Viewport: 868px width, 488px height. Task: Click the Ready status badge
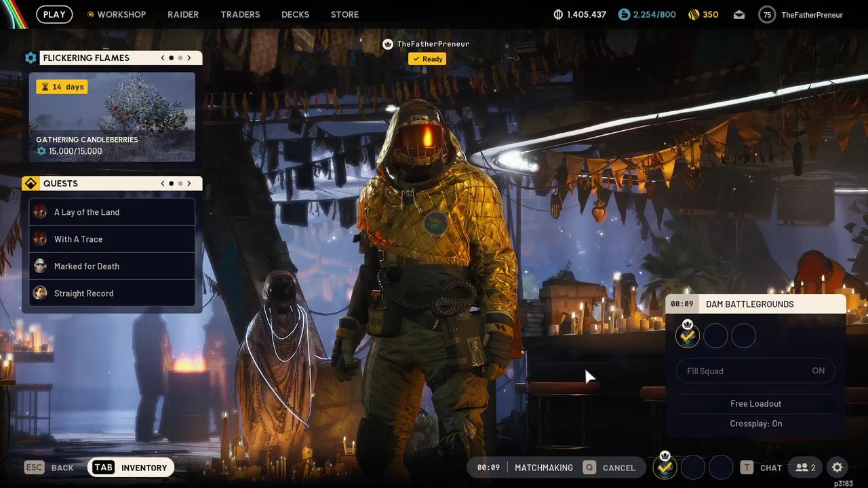(427, 59)
